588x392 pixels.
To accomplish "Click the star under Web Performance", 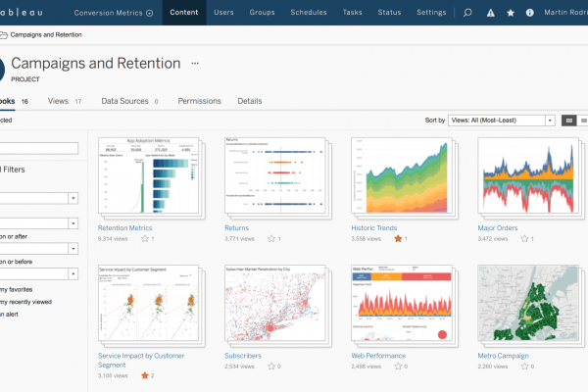I will click(x=398, y=366).
